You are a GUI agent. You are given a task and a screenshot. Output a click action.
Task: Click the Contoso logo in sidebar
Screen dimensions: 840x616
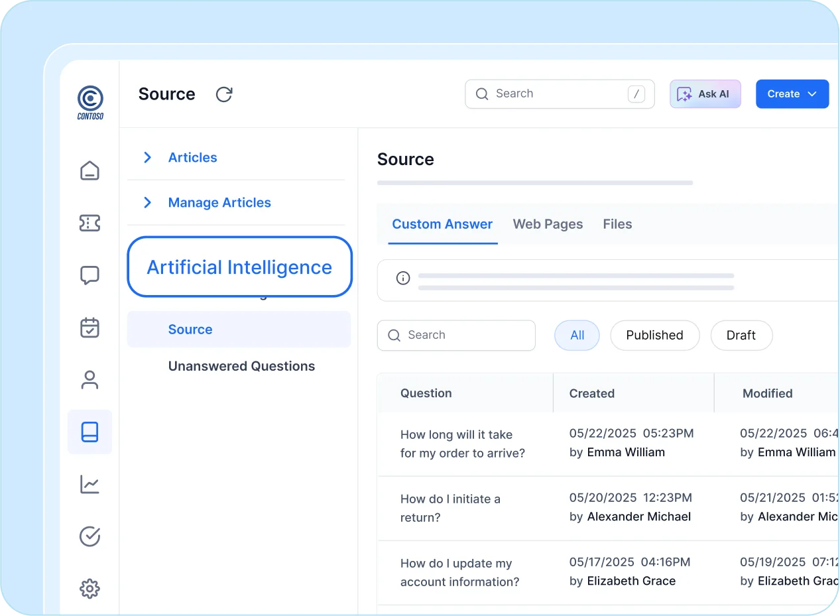(90, 103)
